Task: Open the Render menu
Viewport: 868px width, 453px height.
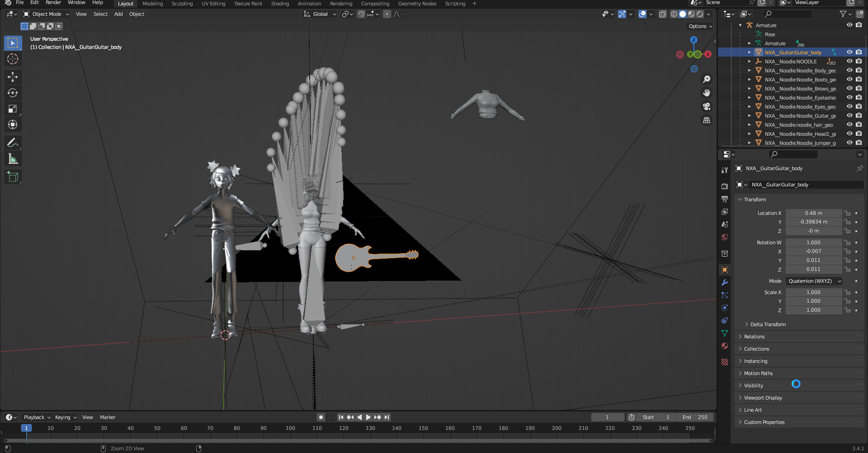Action: [x=53, y=3]
